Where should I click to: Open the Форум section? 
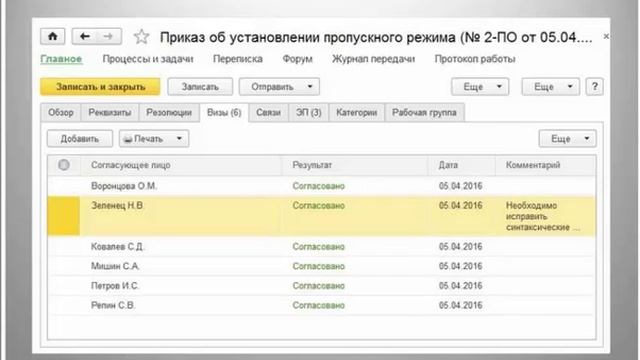(x=298, y=59)
